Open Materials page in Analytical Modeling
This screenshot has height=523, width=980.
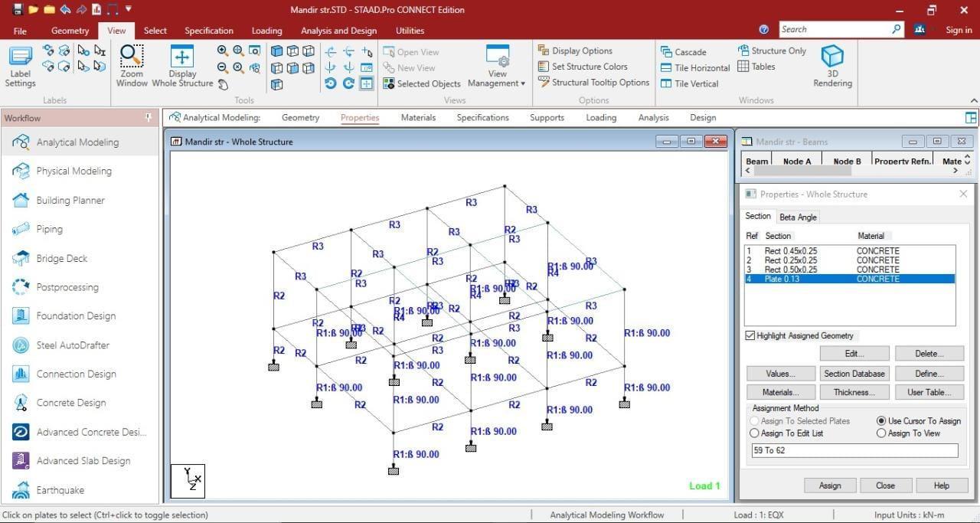(418, 118)
